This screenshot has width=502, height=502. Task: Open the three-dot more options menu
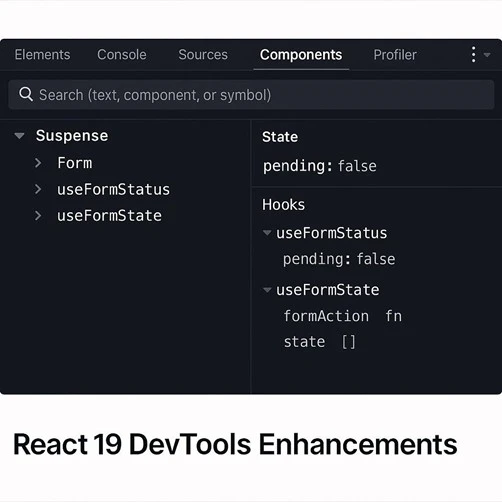pos(473,54)
